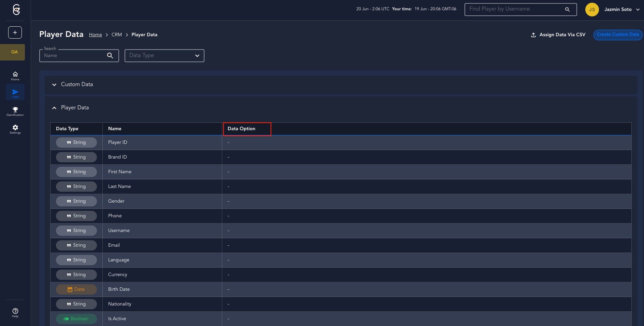Click the JS user avatar
The height and width of the screenshot is (326, 644).
pos(592,10)
